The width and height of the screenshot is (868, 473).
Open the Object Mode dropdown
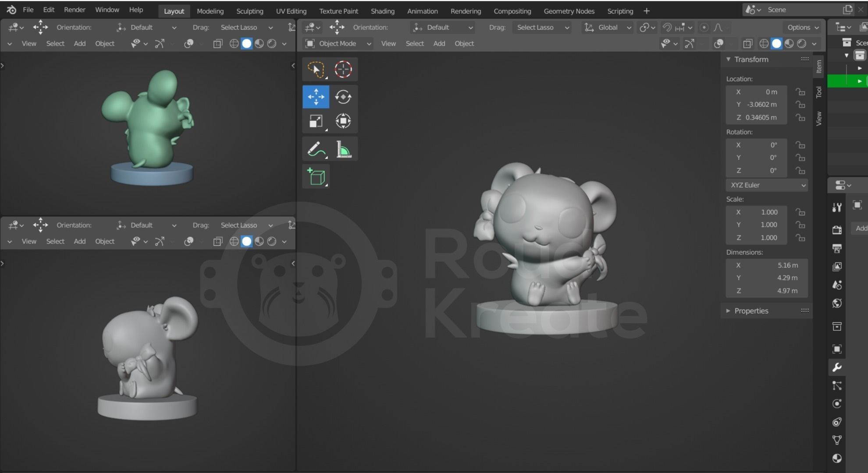click(x=338, y=43)
